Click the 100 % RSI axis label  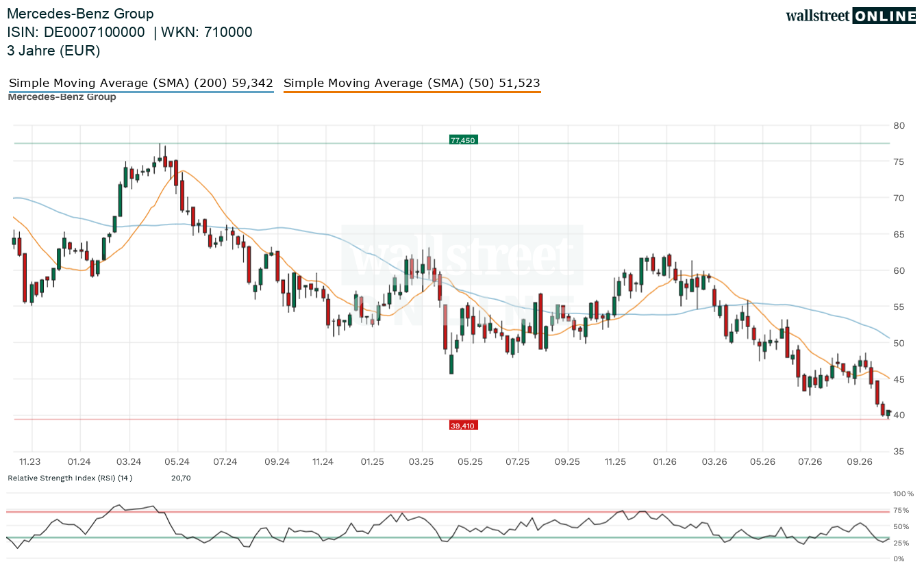point(904,493)
